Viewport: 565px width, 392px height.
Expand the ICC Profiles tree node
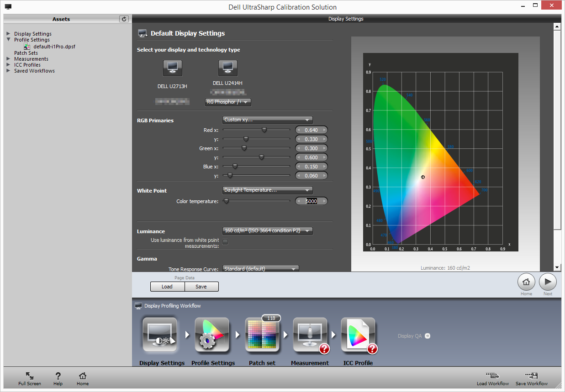[x=9, y=65]
